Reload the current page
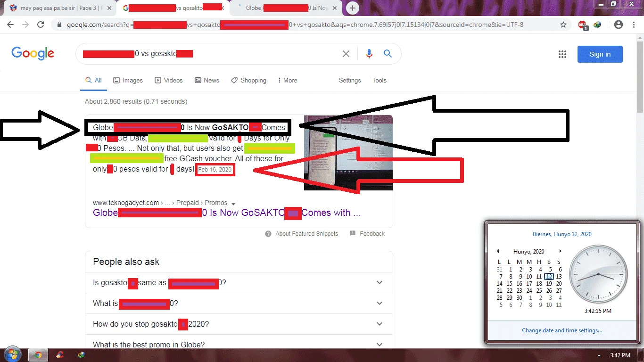The image size is (644, 362). click(x=41, y=25)
